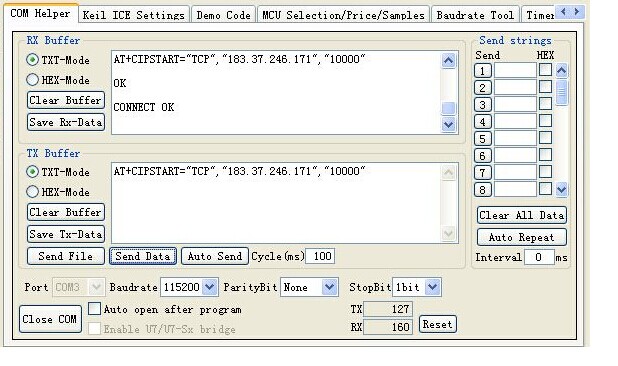Image resolution: width=618 pixels, height=366 pixels.
Task: Open the Baudrate 115200 dropdown
Action: 210,287
